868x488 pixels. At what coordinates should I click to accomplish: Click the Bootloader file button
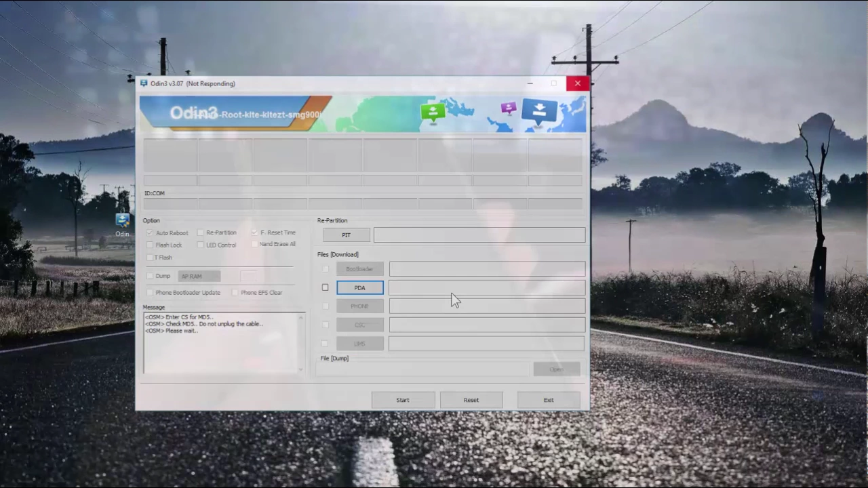pyautogui.click(x=360, y=269)
